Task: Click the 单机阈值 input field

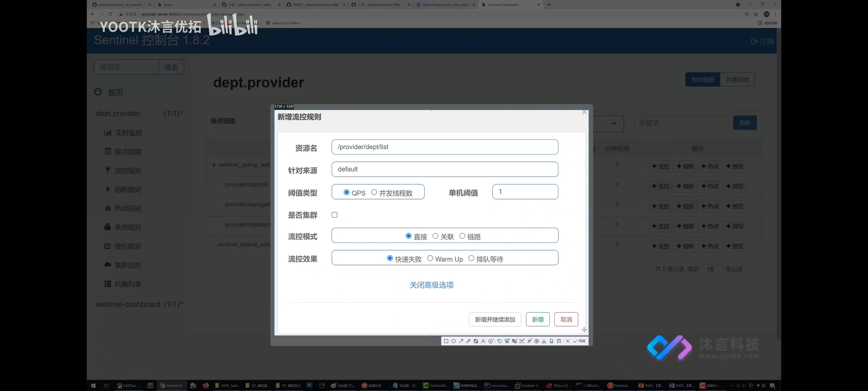Action: [525, 192]
